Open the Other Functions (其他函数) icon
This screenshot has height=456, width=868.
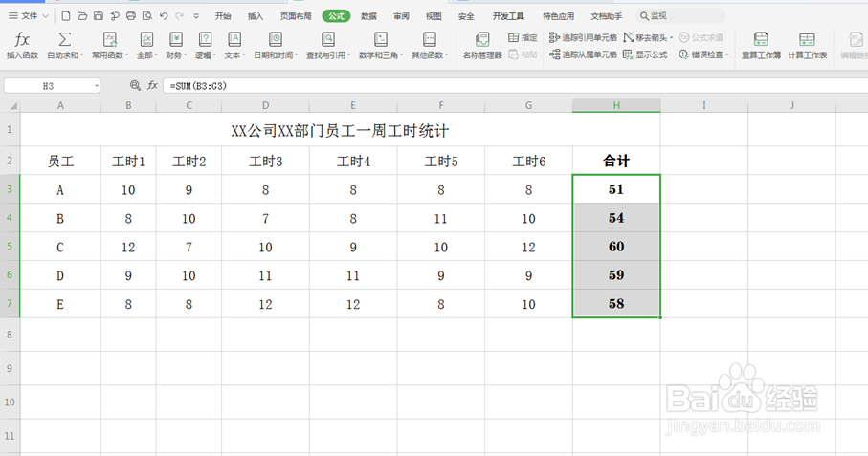tap(429, 39)
